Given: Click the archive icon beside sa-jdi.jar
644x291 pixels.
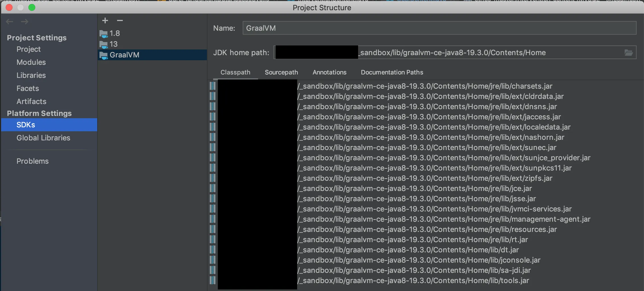Looking at the screenshot, I should click(213, 270).
